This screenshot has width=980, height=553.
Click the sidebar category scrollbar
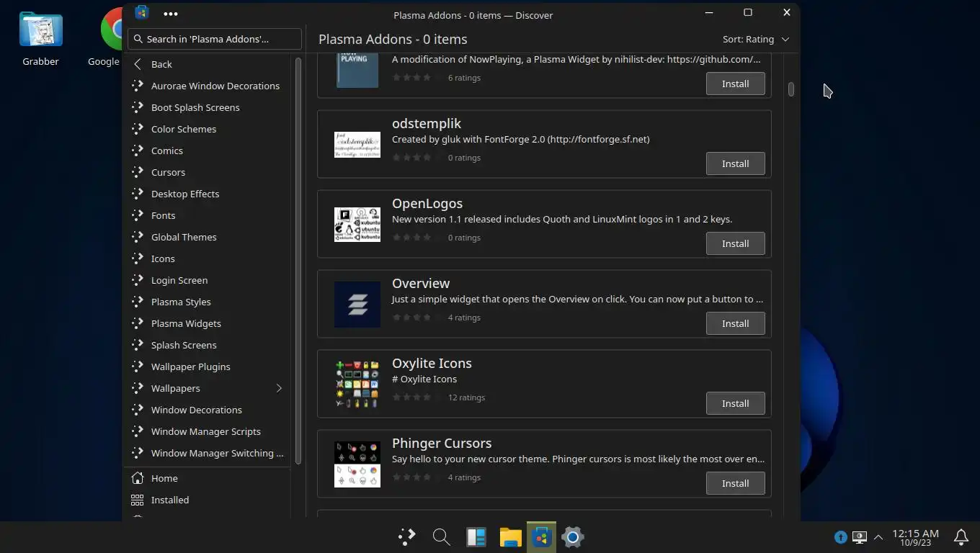click(x=298, y=259)
